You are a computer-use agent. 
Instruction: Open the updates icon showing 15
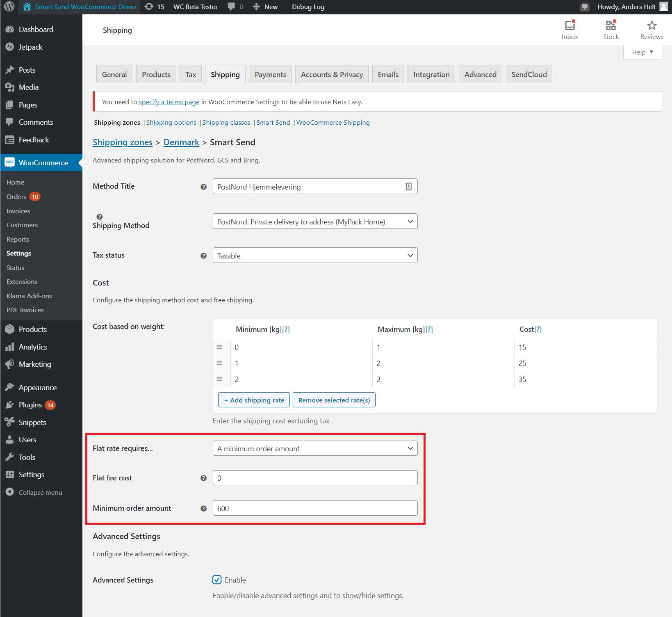(155, 7)
